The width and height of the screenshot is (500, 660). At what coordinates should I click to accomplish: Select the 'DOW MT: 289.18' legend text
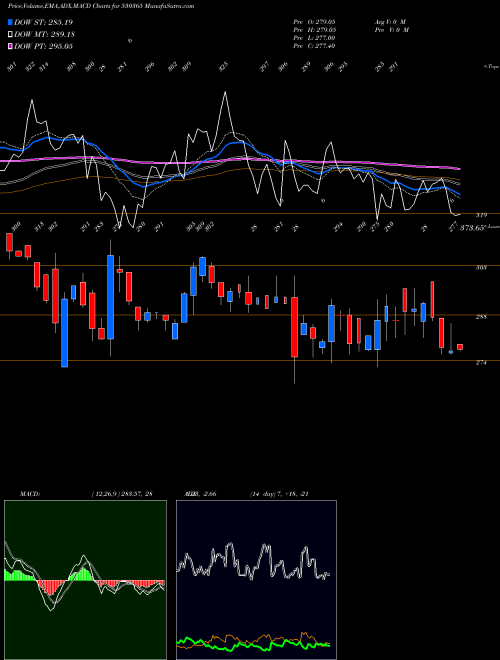[x=44, y=34]
